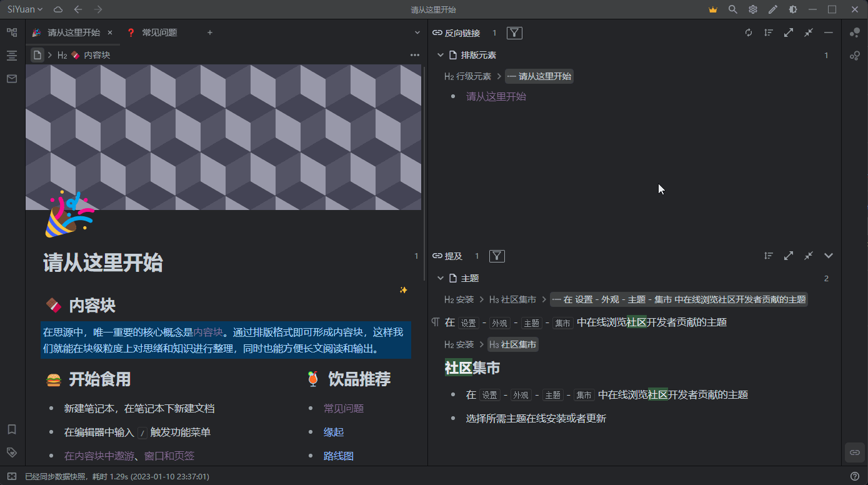Screen dimensions: 868x485
Task: Go back with the left arrow
Action: click(77, 9)
